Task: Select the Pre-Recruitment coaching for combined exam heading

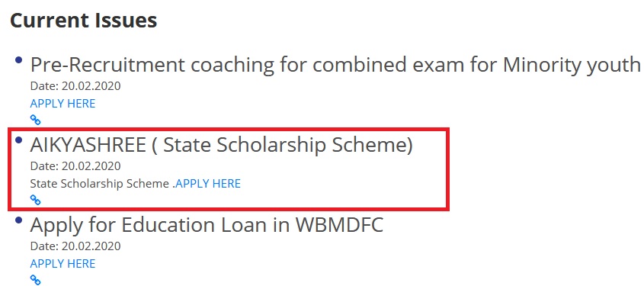Action: tap(335, 65)
